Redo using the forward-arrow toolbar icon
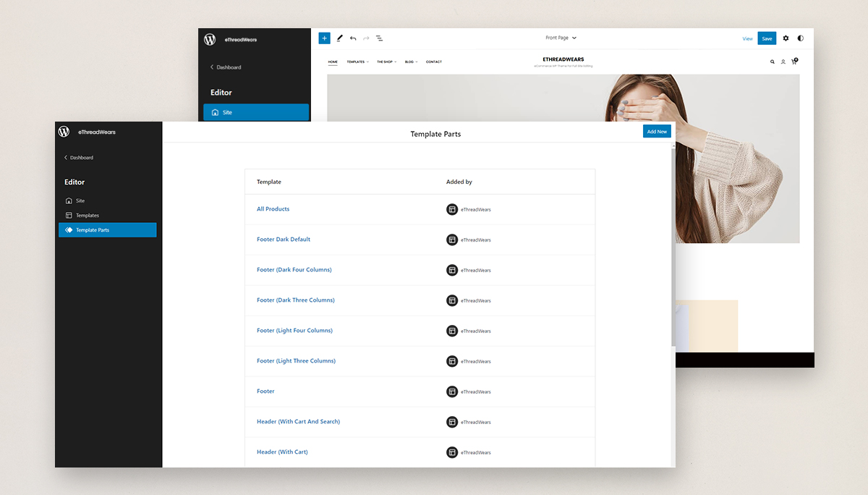Viewport: 868px width, 495px height. (x=366, y=38)
